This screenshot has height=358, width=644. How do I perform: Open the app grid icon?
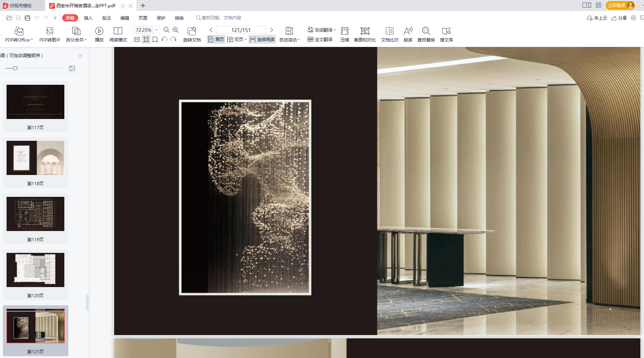click(599, 5)
